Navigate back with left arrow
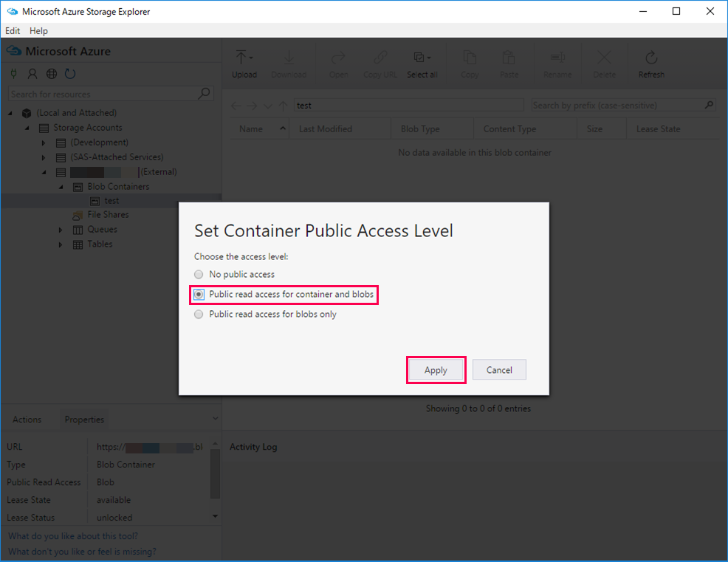The image size is (728, 562). click(x=236, y=106)
